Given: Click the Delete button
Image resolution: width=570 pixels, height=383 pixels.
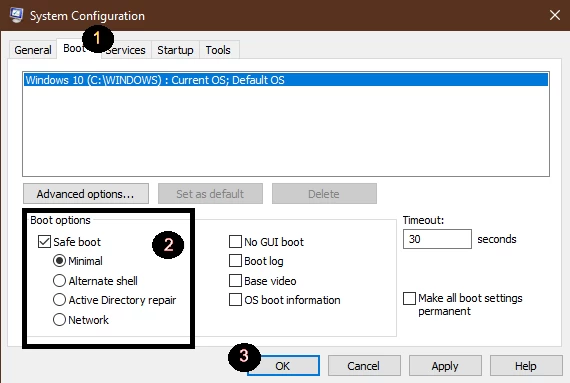Looking at the screenshot, I should [324, 194].
